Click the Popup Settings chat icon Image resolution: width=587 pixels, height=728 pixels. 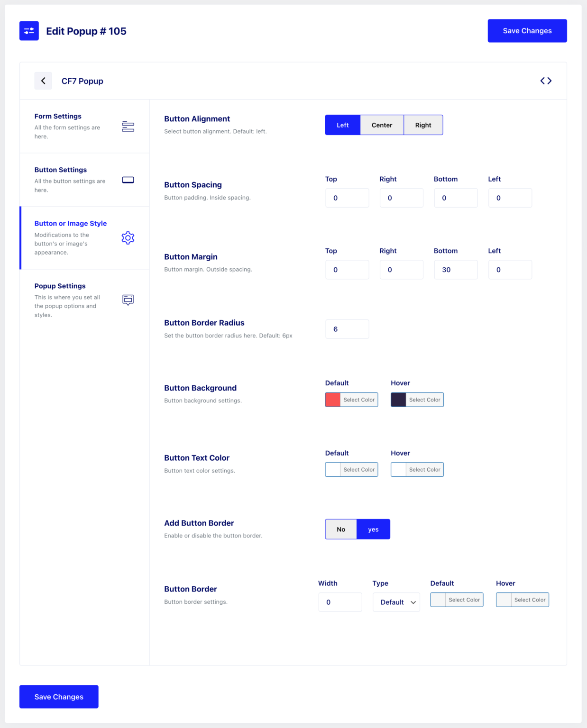point(128,300)
